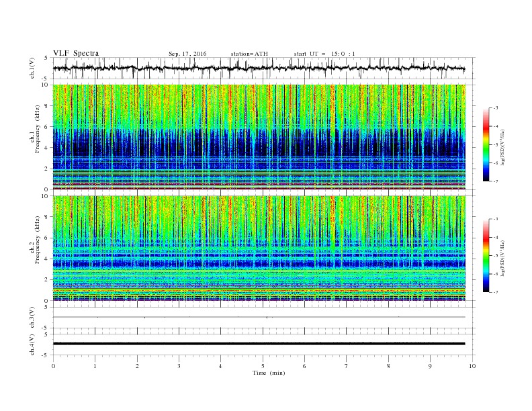Click the ch.2 "Frequency (kHz)" axis label
This screenshot has width=532, height=411.
coord(38,239)
